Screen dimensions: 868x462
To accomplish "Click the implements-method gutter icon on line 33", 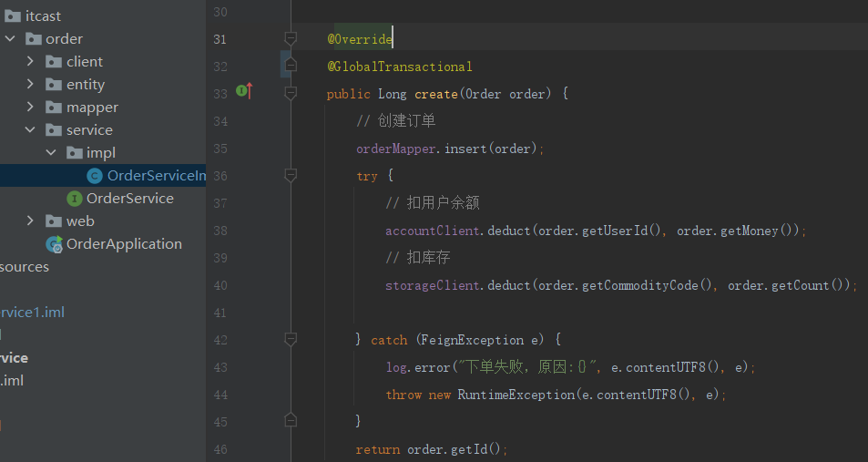I will coord(244,90).
